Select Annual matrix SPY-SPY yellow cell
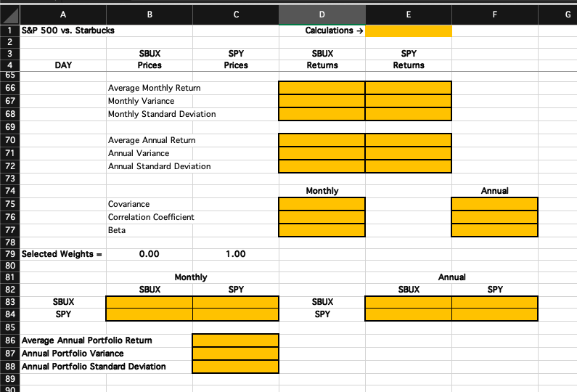This screenshot has height=392, width=577. click(x=494, y=314)
